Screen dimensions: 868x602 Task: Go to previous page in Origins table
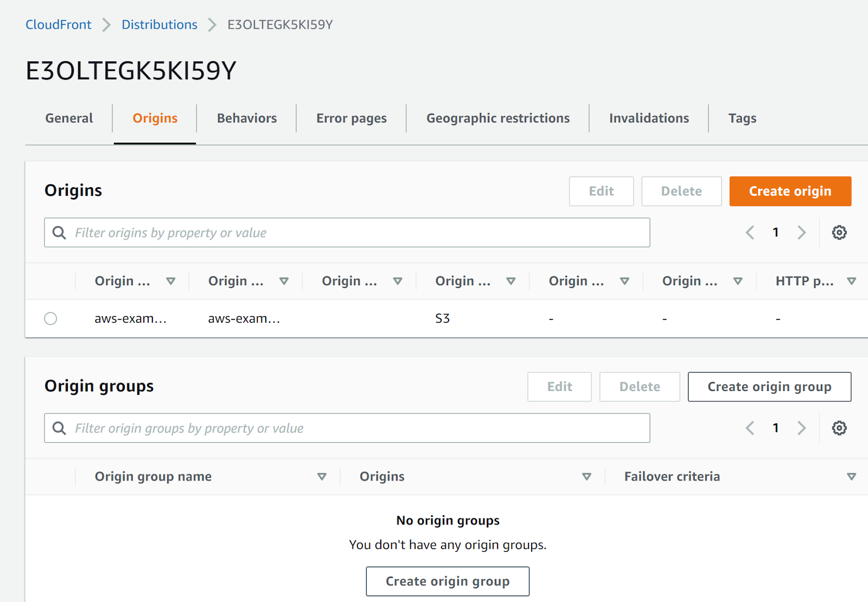point(750,233)
